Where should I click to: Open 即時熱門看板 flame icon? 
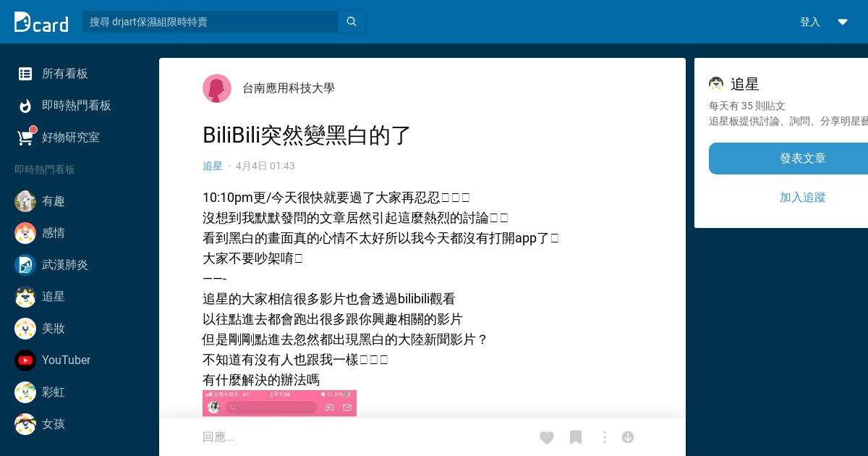(x=25, y=106)
